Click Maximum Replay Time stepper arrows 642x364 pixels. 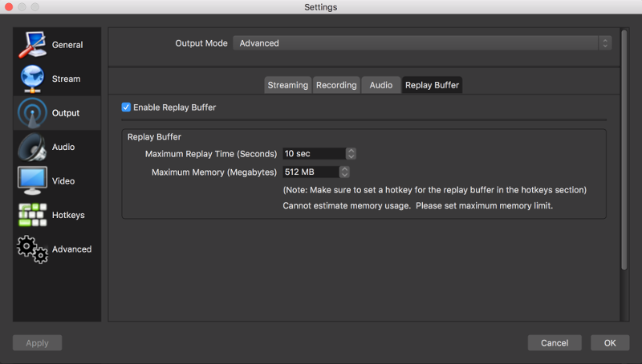(351, 153)
